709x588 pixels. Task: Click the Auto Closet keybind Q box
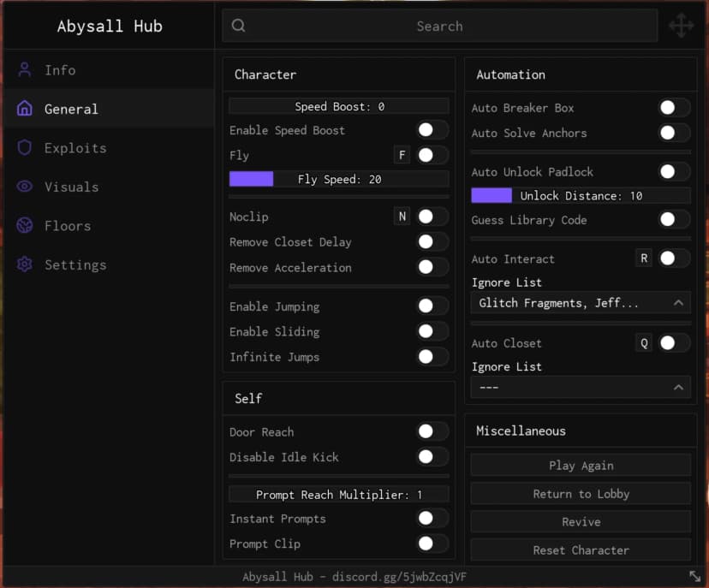644,343
